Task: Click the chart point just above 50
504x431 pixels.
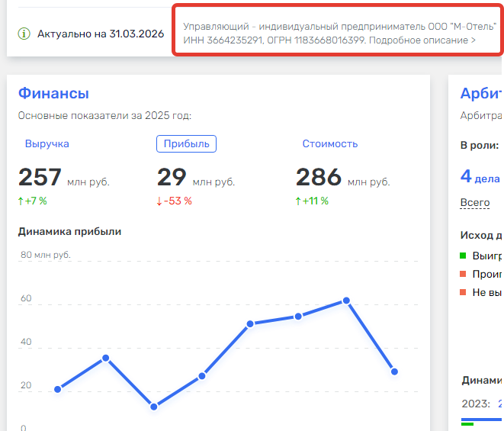Action: click(250, 324)
